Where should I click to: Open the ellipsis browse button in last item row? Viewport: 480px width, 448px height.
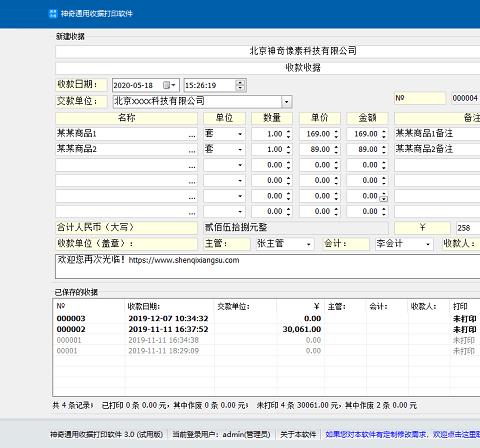pyautogui.click(x=192, y=212)
